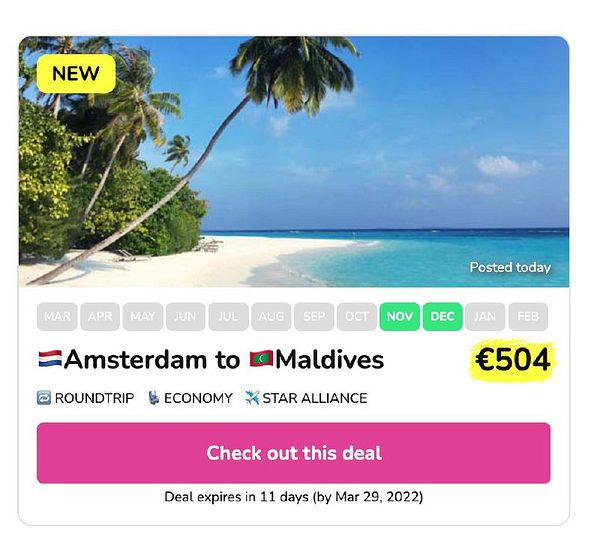Click the deal expiry date text

tap(293, 497)
